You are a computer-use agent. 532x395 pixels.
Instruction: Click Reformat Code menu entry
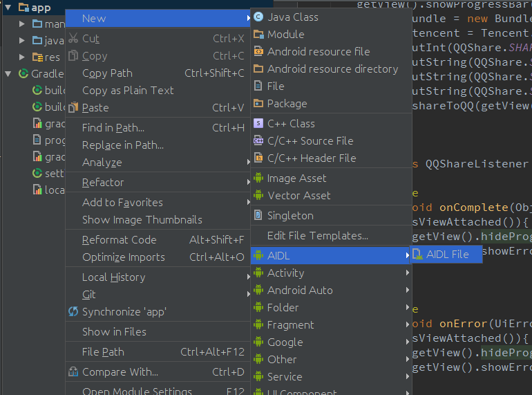(119, 239)
